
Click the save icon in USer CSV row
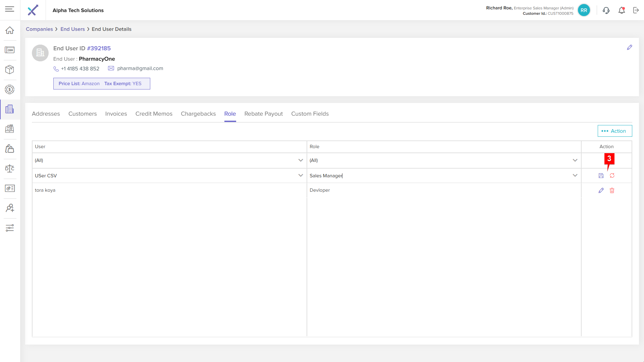[601, 176]
